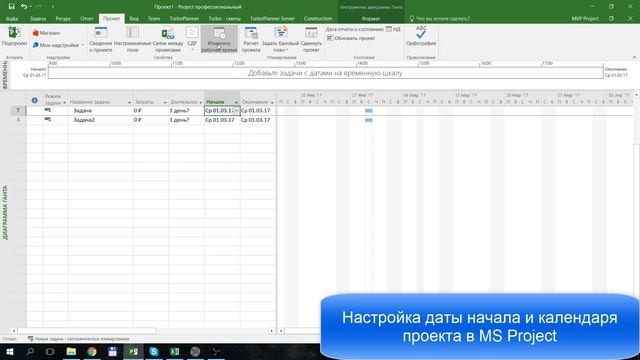Viewport: 640px width, 360px height.
Task: Open Связи между проектами
Action: 168,39
